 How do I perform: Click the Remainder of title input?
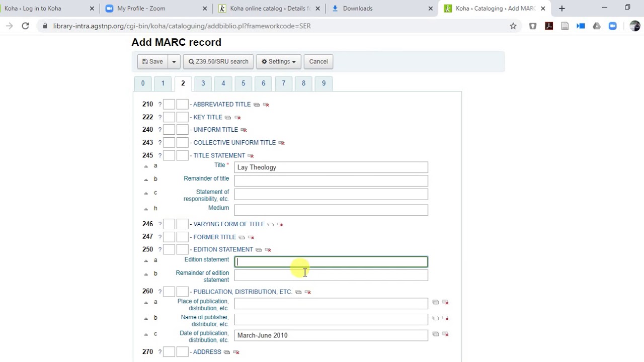click(331, 180)
